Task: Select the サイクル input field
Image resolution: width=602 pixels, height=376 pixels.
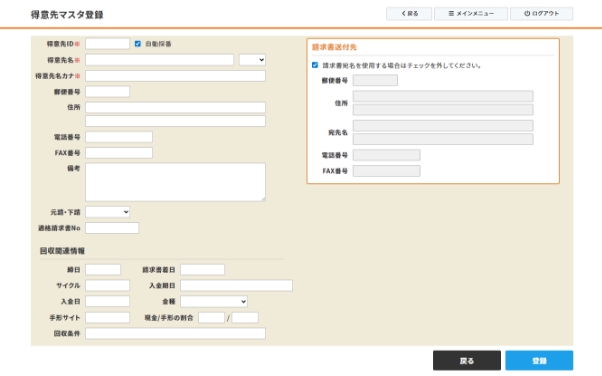Action: [x=108, y=285]
